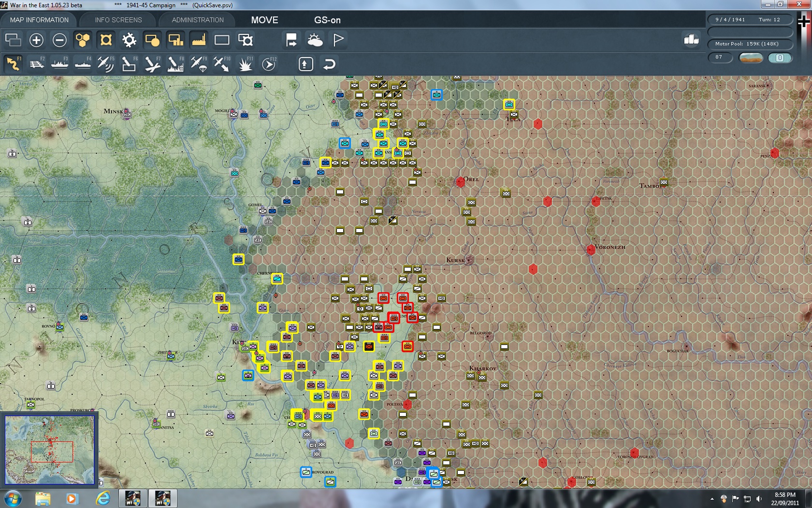Click the white bar-chart podium icon

[x=691, y=40]
